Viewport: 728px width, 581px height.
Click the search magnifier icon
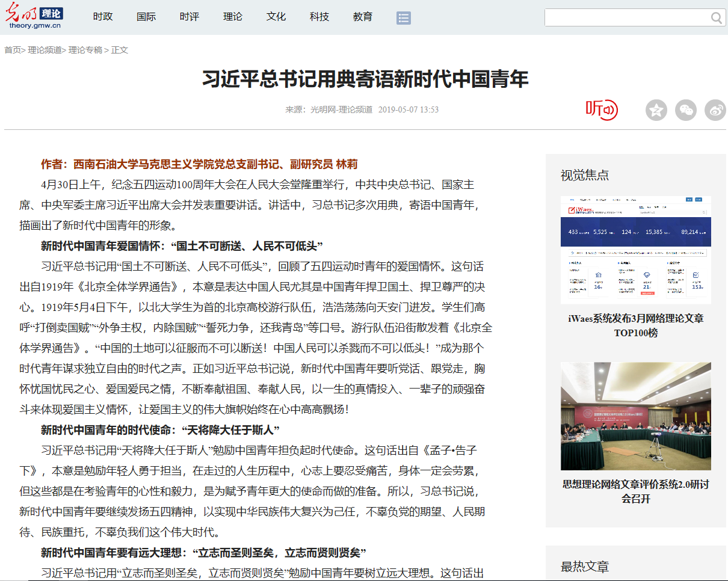(x=716, y=18)
